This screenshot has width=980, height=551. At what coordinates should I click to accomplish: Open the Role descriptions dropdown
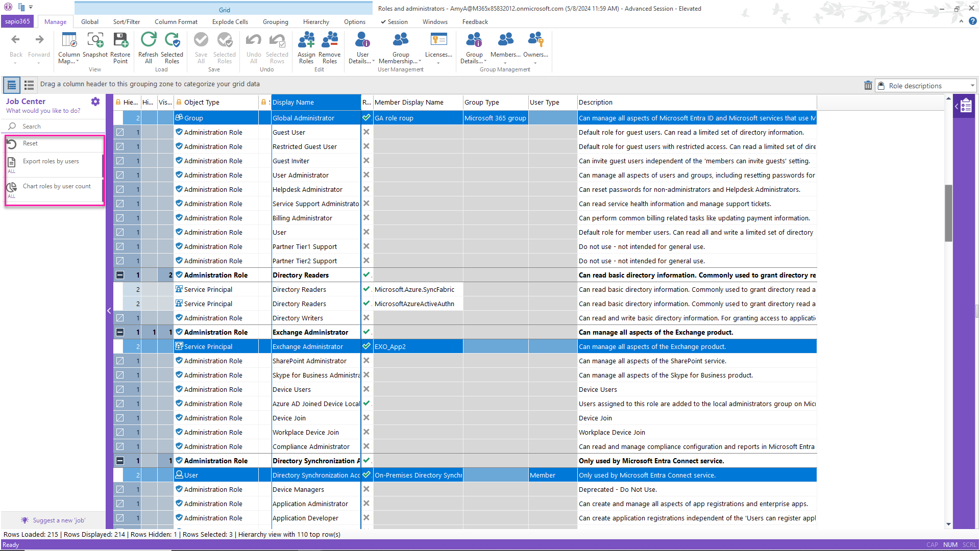972,86
